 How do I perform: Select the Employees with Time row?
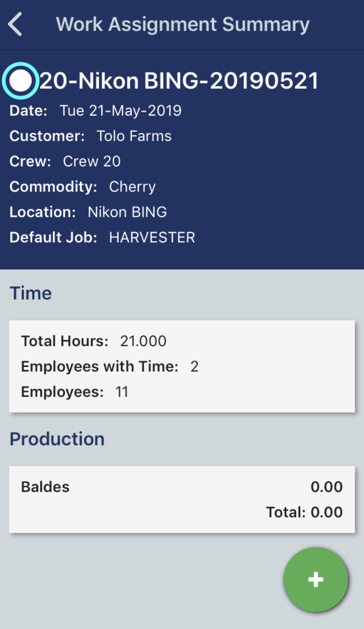(109, 366)
